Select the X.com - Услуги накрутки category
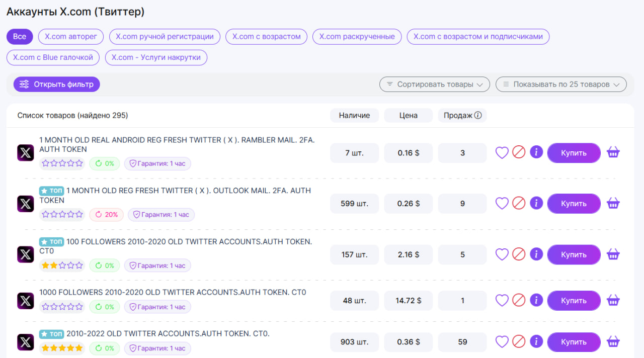644x358 pixels. [x=156, y=57]
